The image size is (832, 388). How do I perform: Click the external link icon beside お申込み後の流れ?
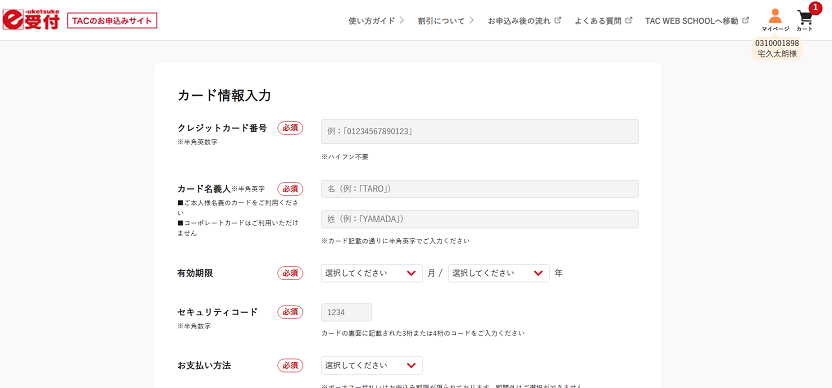coord(558,20)
